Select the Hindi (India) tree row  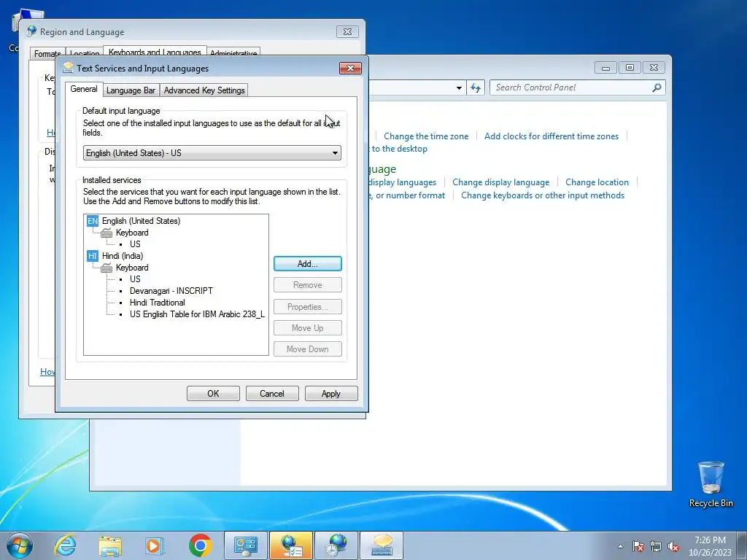click(x=123, y=256)
